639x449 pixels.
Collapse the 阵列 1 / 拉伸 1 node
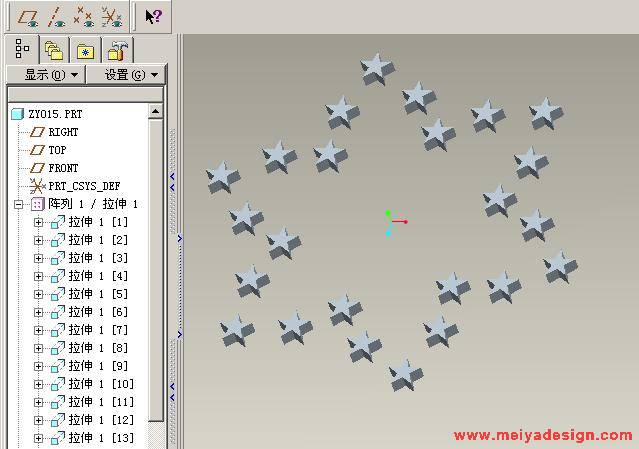coord(19,204)
